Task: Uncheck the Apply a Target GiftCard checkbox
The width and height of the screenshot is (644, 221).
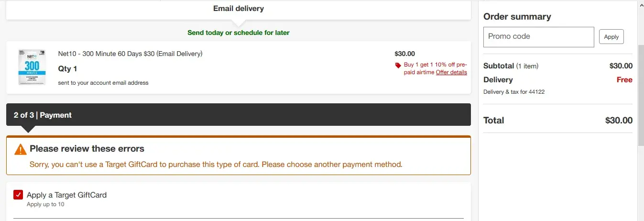Action: [18, 195]
